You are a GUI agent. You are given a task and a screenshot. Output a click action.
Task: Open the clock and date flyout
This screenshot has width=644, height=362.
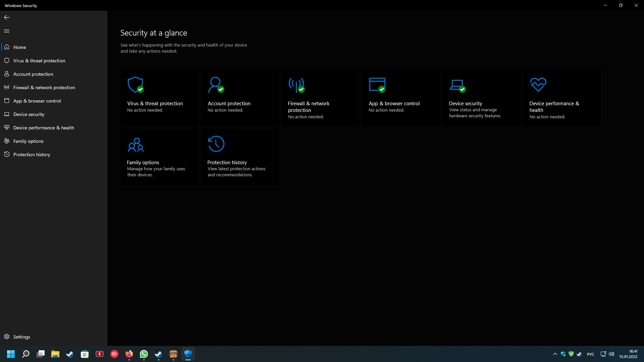(x=628, y=354)
